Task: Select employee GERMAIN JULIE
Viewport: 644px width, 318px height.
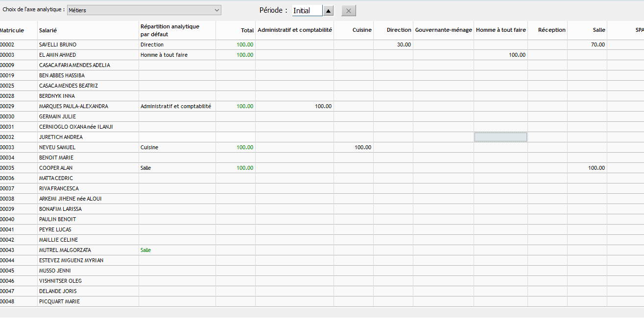Action: [x=57, y=116]
